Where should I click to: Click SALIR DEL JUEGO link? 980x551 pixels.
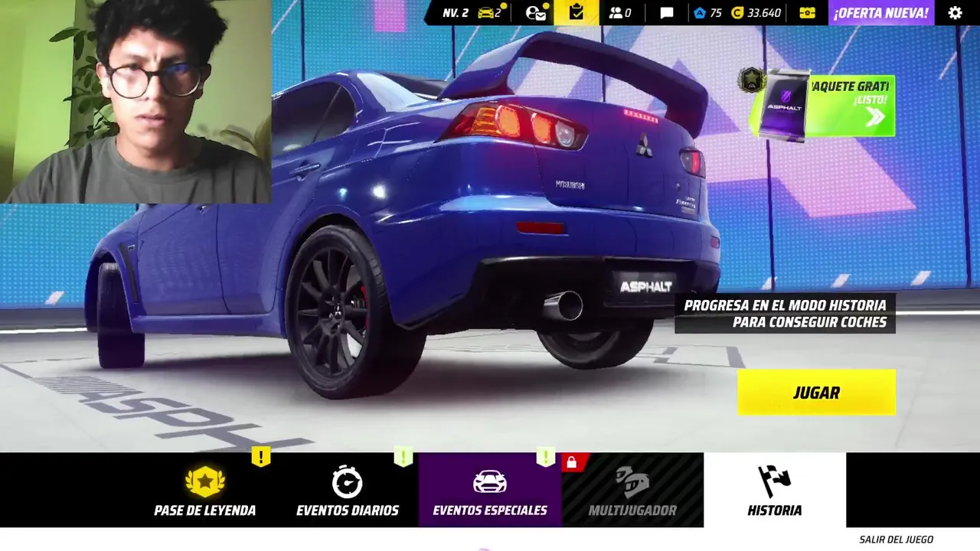[896, 540]
